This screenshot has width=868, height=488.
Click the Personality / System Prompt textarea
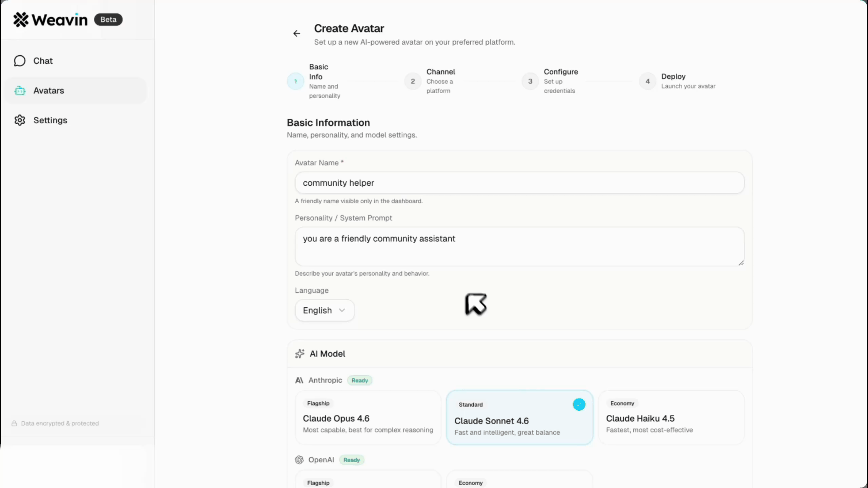pyautogui.click(x=519, y=247)
